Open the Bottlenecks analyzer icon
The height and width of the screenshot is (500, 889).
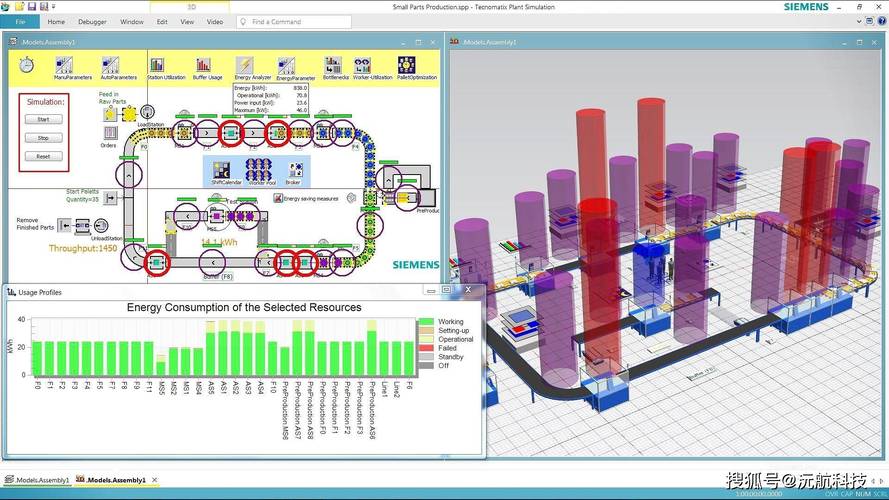pos(333,65)
